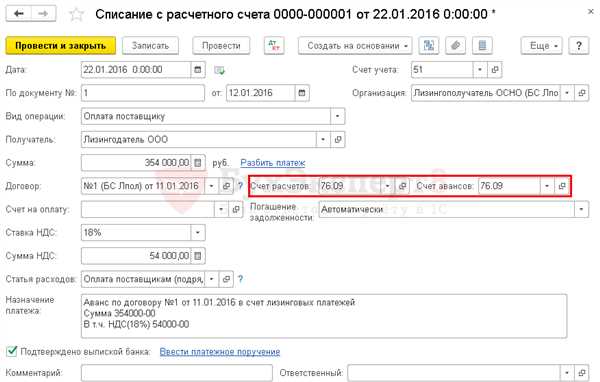The width and height of the screenshot is (600, 382).
Task: Open Счет авансов 76.09 account card
Action: click(562, 186)
